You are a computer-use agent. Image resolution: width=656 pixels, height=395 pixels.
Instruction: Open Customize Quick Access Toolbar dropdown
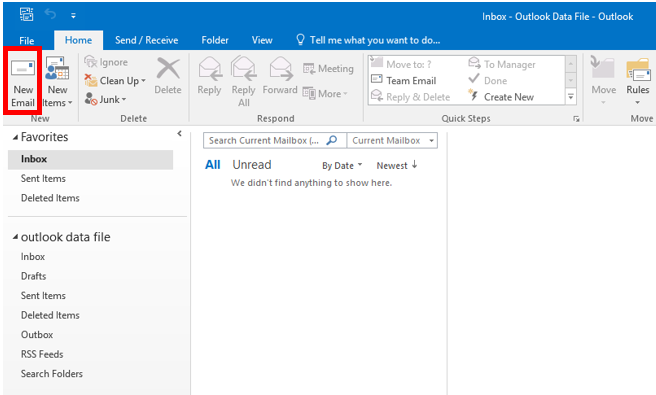73,16
